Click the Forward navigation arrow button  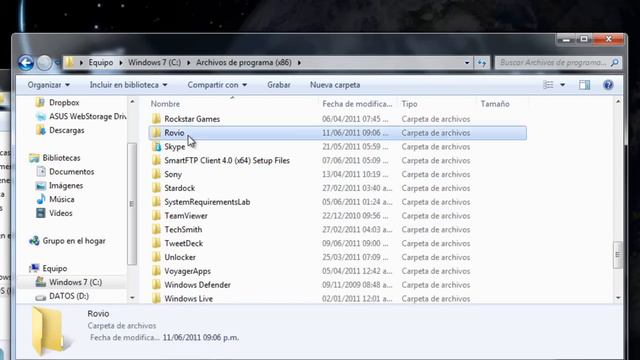pyautogui.click(x=44, y=63)
